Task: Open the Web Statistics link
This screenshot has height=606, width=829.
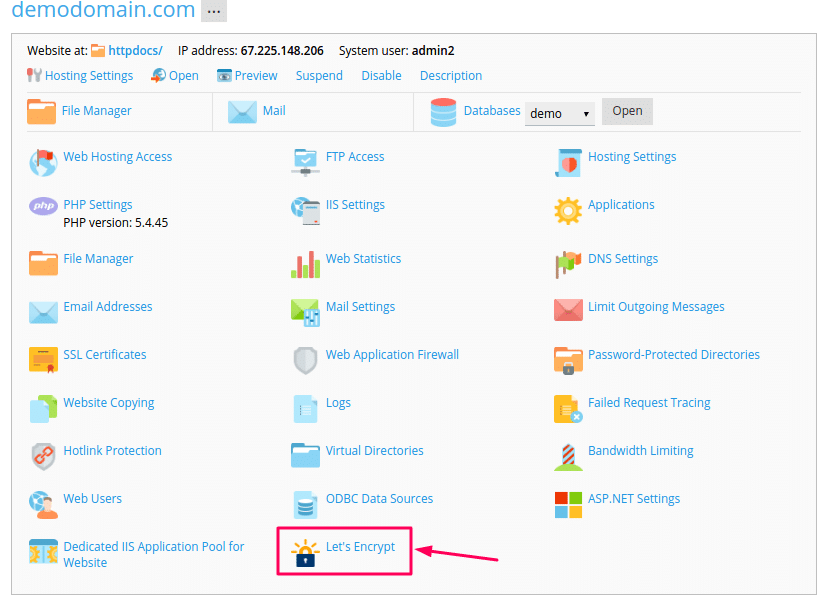Action: 363,259
